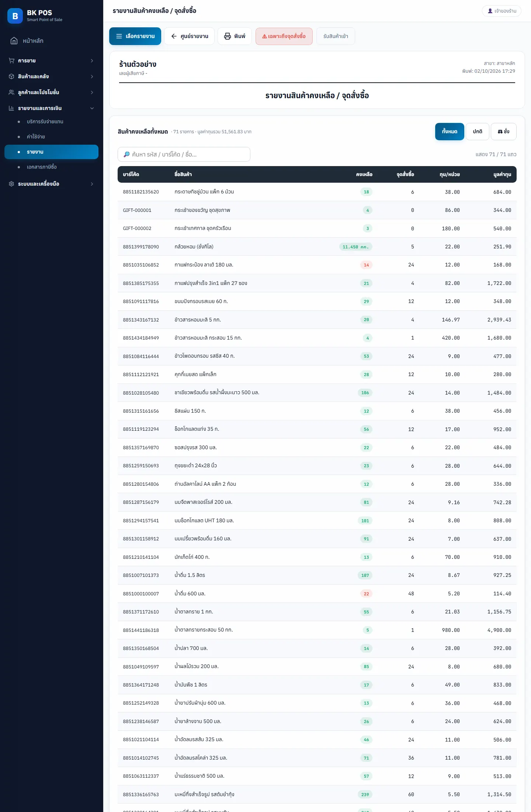Click the warning triangle icon on reorder filter
The image size is (531, 812).
pyautogui.click(x=264, y=36)
